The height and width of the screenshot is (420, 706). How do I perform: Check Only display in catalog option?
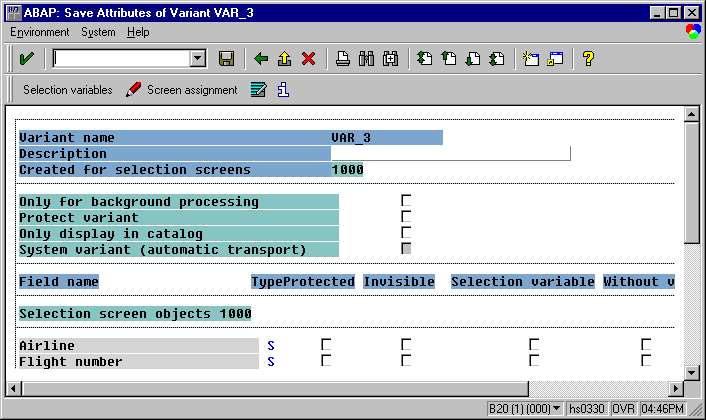[x=407, y=233]
